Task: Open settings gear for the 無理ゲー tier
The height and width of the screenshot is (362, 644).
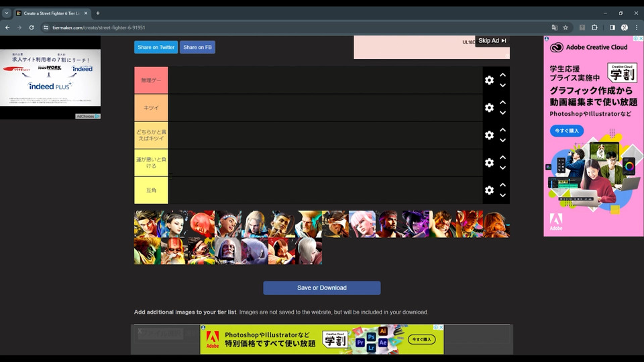Action: [x=489, y=80]
